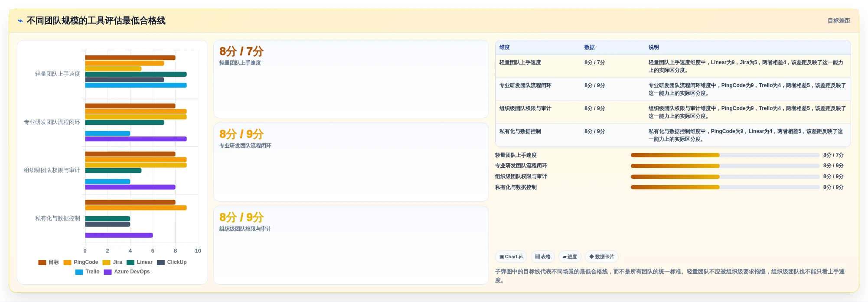Toggle the 目标 series in the chart legend
The width and height of the screenshot is (868, 302).
[x=49, y=262]
